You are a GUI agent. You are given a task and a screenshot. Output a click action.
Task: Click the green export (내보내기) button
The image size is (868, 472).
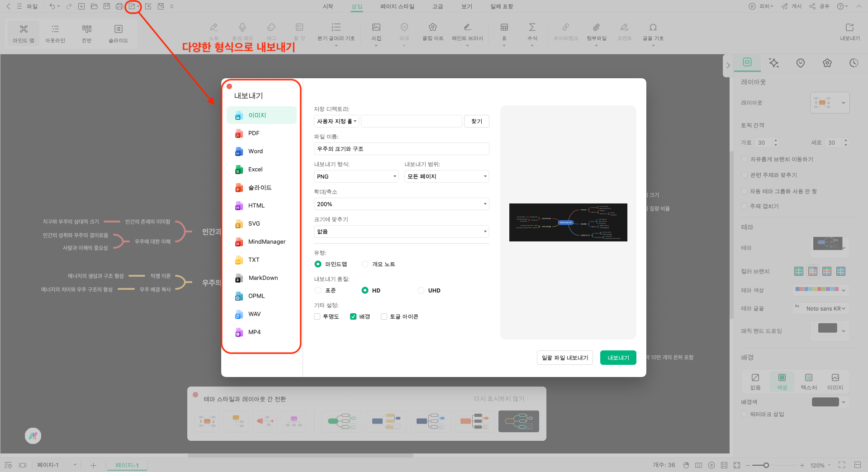tap(618, 358)
